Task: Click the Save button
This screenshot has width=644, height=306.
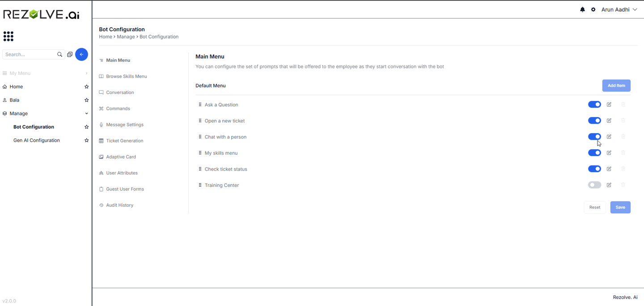Action: (620, 207)
